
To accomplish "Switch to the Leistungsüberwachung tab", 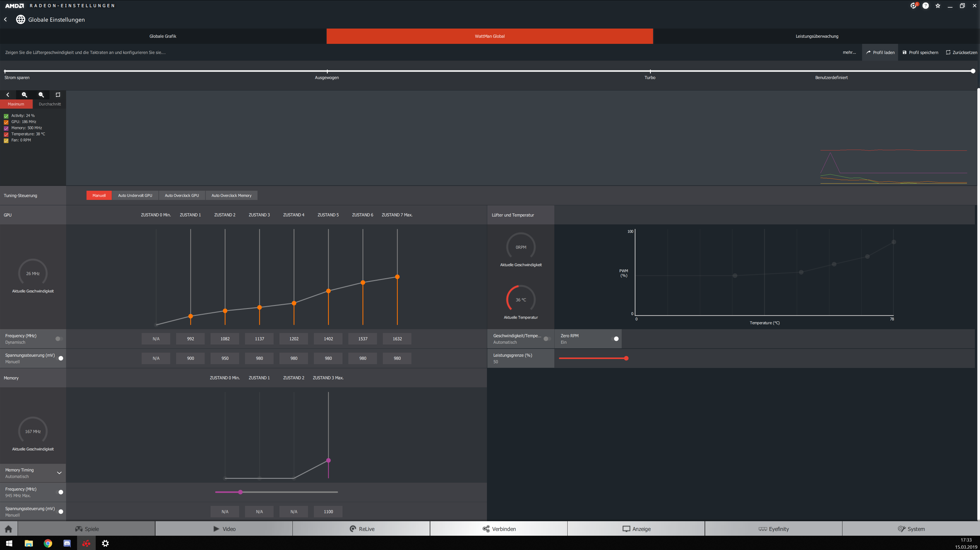I will click(x=816, y=36).
